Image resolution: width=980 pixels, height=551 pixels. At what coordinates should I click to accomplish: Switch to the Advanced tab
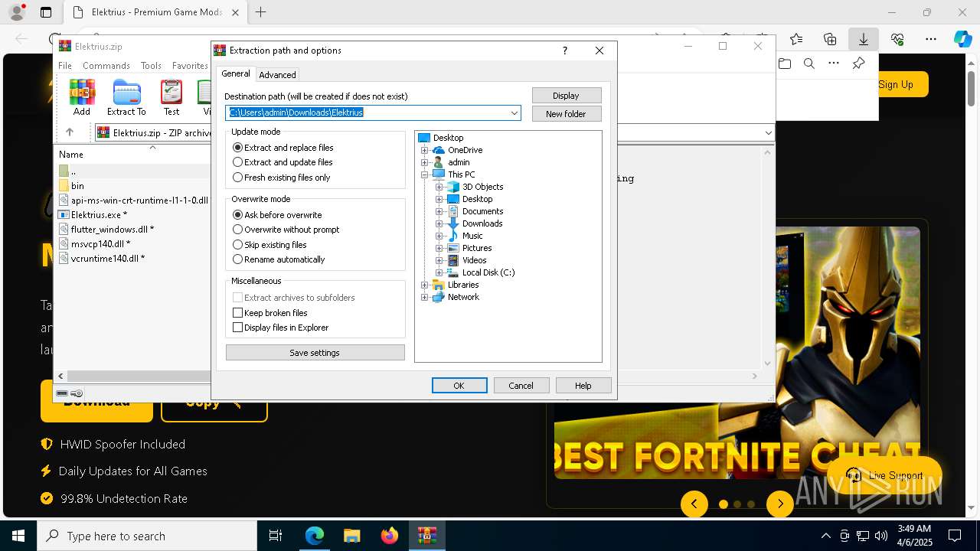pyautogui.click(x=277, y=75)
